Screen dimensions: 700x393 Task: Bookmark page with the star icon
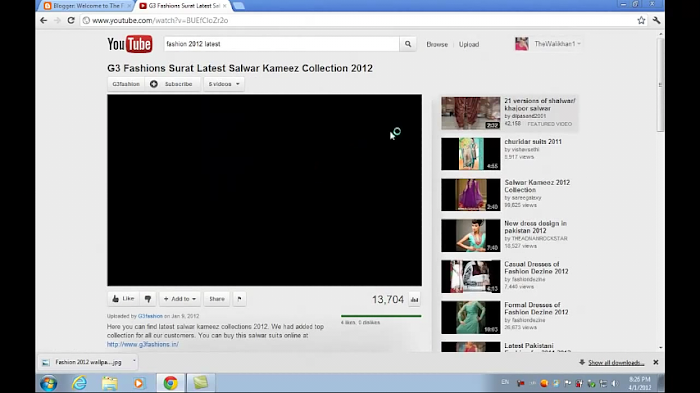641,20
